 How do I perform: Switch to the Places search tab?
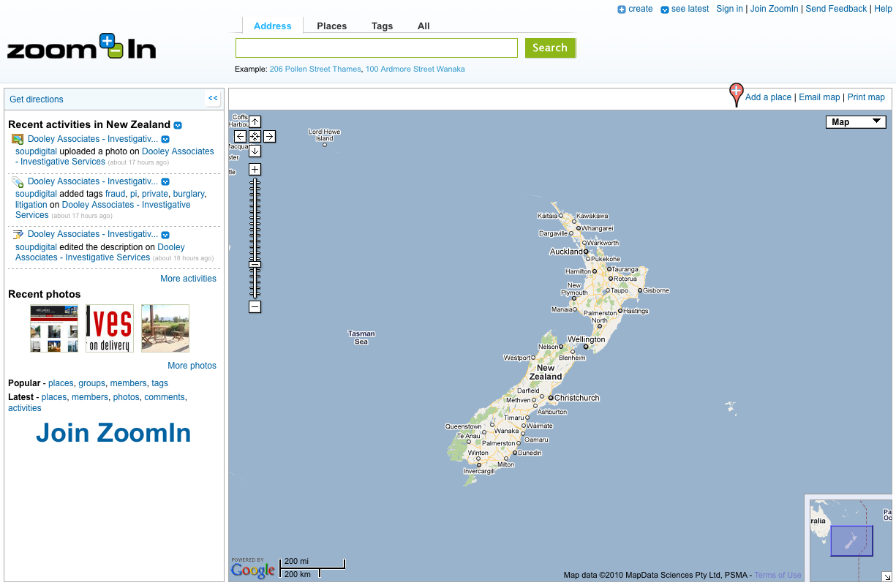coord(331,26)
